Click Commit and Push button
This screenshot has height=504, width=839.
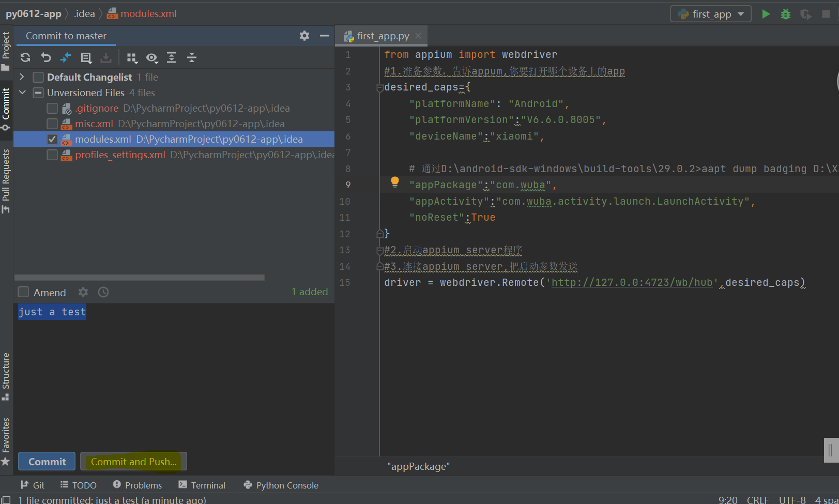[x=133, y=462]
